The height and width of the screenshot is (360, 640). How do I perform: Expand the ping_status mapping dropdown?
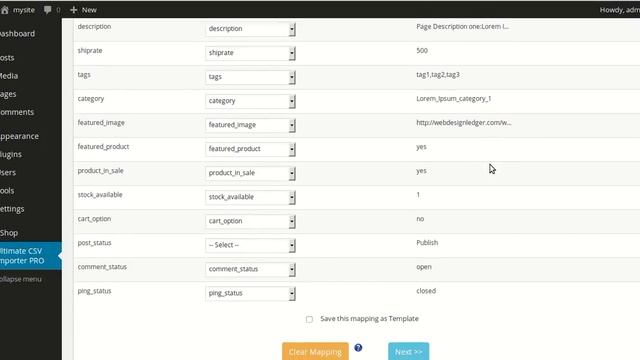(x=250, y=293)
